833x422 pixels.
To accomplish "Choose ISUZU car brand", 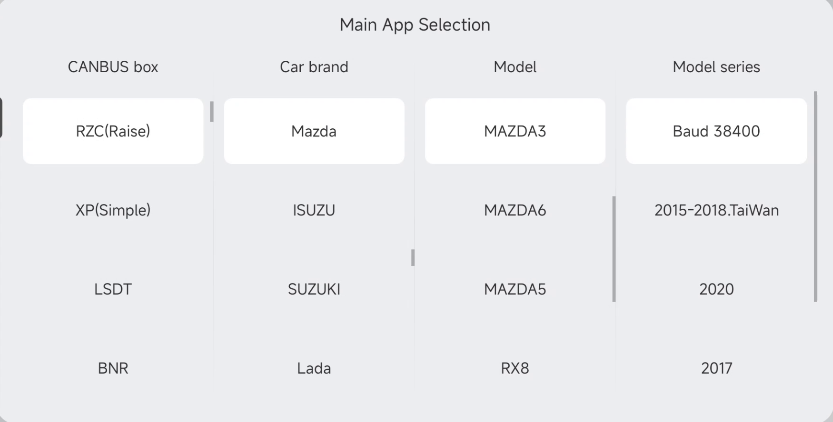I will (x=314, y=210).
